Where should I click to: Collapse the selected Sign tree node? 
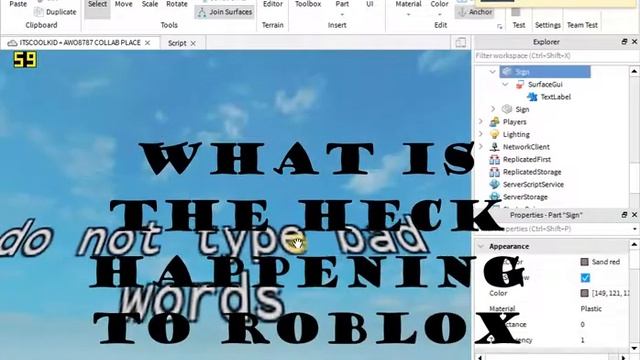pos(493,72)
